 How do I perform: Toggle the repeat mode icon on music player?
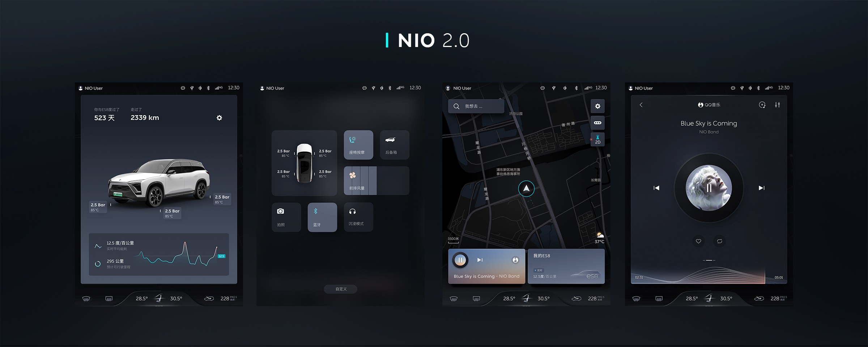[719, 241]
